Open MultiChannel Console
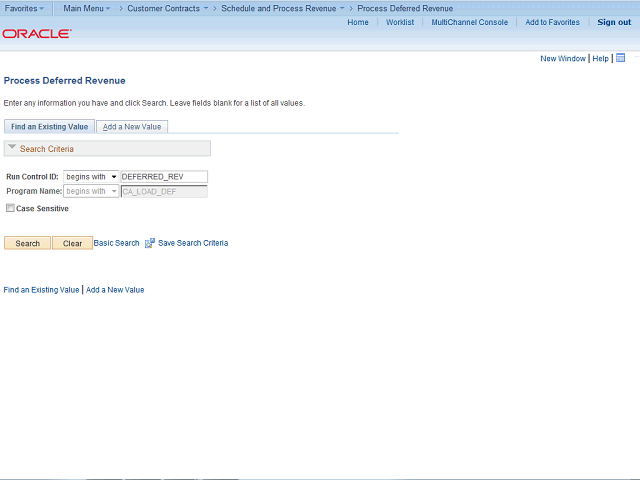640x480 pixels. (470, 22)
